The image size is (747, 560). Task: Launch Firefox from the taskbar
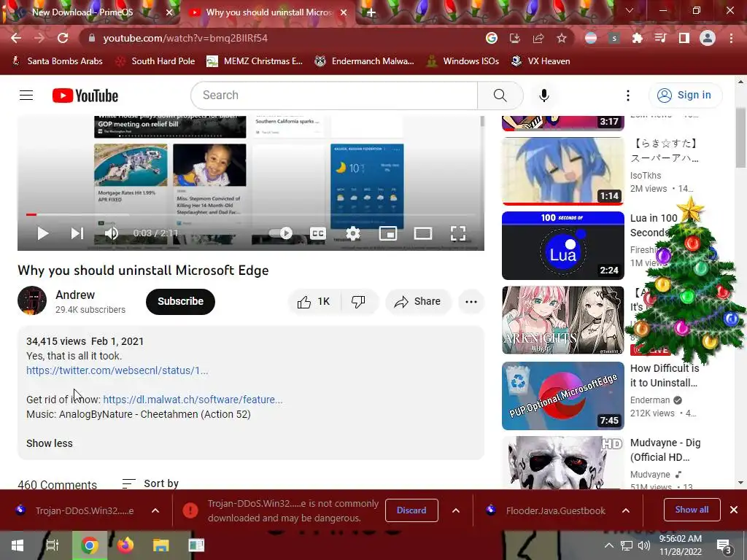125,545
